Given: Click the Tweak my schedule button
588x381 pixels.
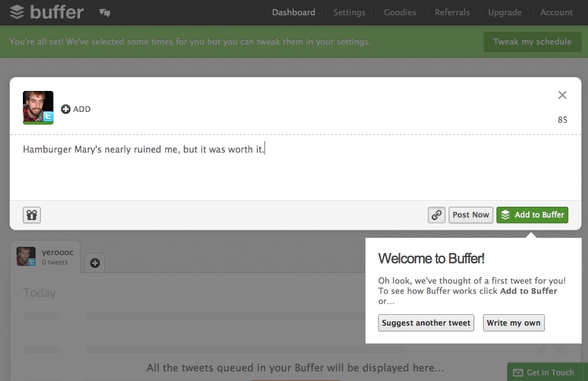Looking at the screenshot, I should click(x=533, y=42).
